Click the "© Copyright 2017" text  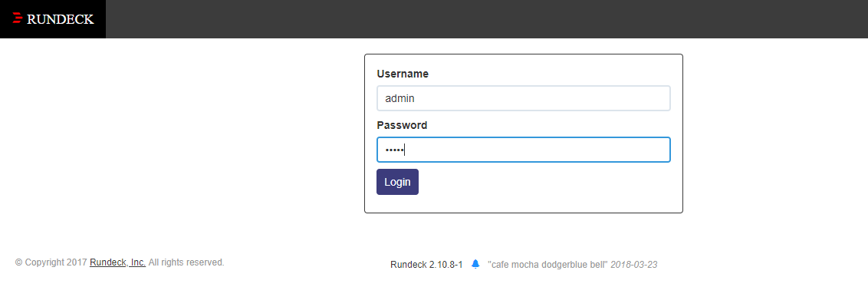[x=51, y=262]
